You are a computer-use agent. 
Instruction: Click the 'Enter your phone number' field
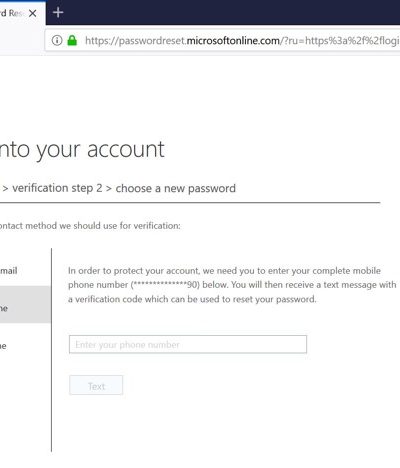(188, 344)
